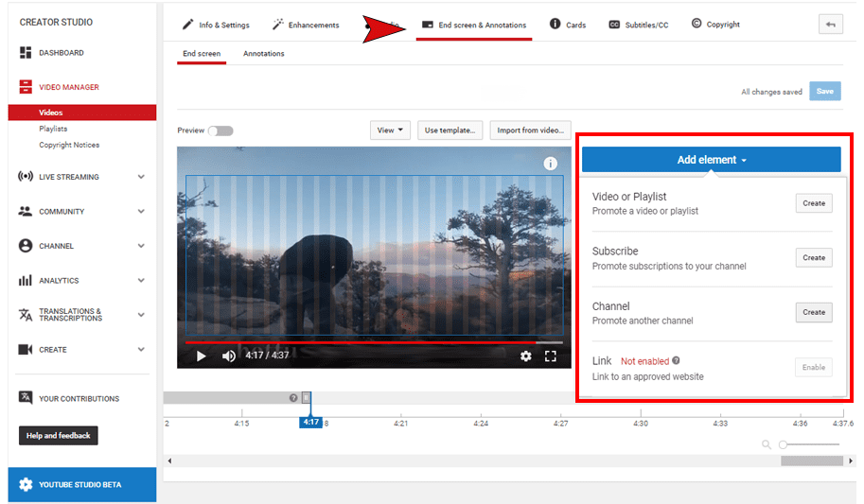Open Copyright Notices in sidebar
The image size is (864, 504).
[69, 145]
